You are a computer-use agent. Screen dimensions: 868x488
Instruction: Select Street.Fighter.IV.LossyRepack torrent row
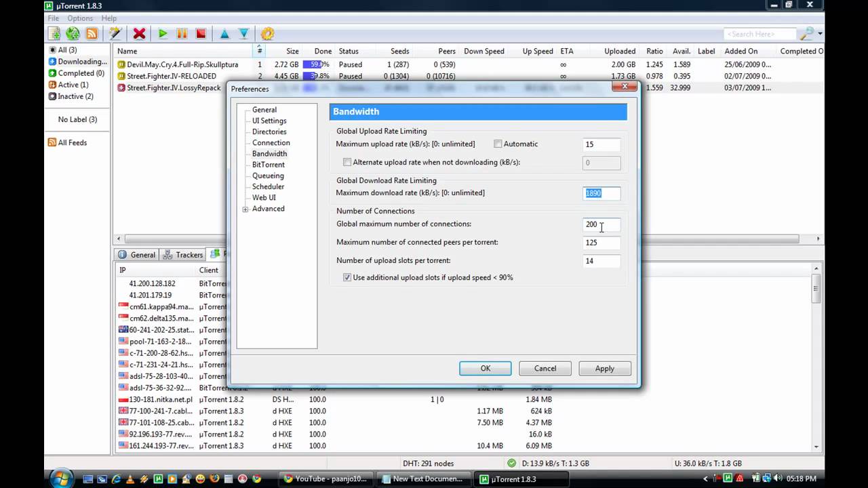[x=468, y=87]
